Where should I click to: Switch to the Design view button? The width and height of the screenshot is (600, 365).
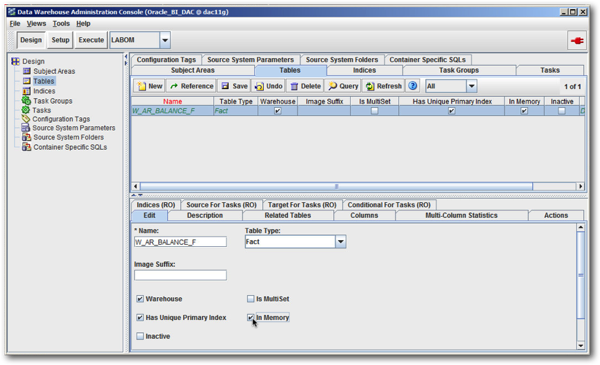(31, 40)
